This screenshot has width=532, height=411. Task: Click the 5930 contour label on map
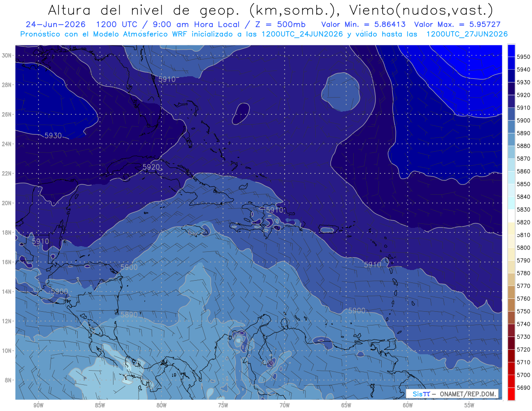point(53,136)
